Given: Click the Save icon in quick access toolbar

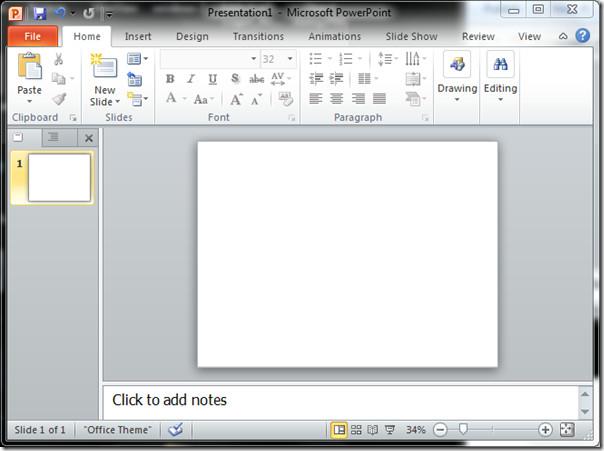Looking at the screenshot, I should (x=40, y=13).
